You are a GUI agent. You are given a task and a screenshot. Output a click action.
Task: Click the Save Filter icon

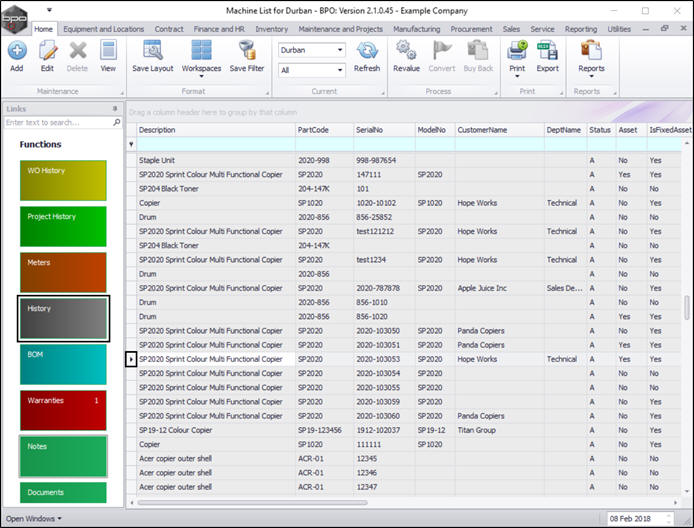click(247, 50)
